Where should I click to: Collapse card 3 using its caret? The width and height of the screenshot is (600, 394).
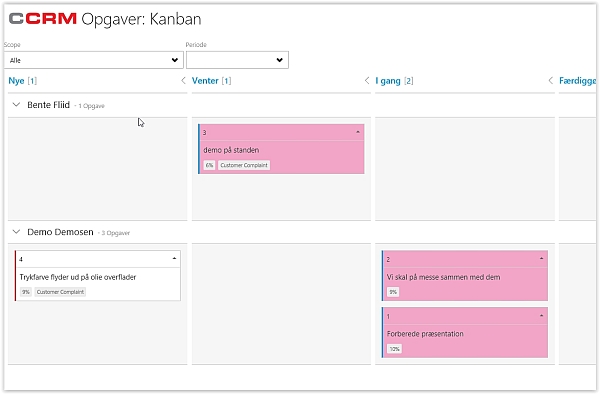(358, 132)
